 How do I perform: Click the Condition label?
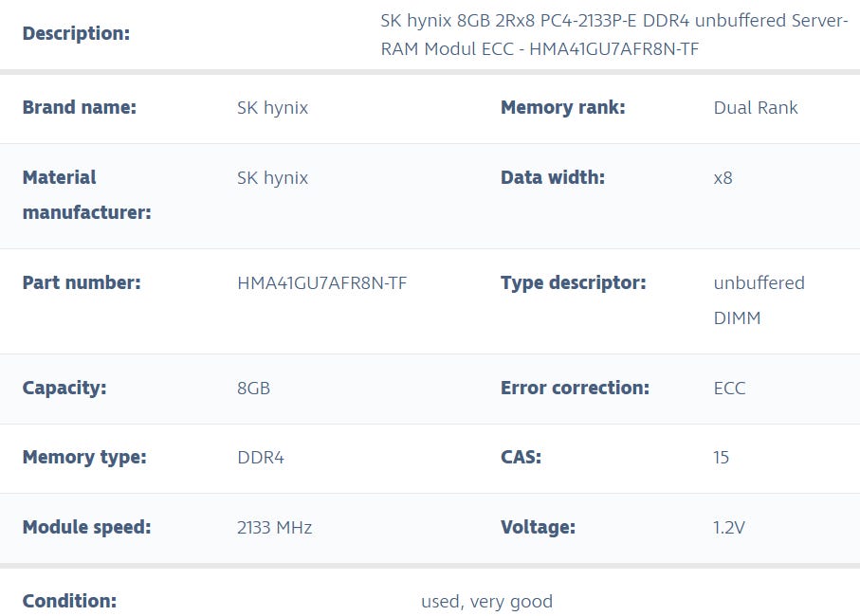(x=69, y=602)
